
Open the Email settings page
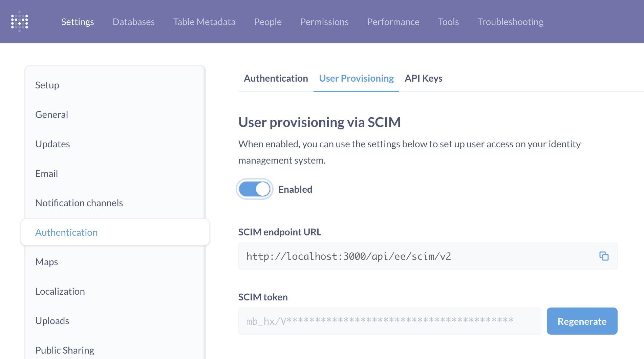(46, 173)
